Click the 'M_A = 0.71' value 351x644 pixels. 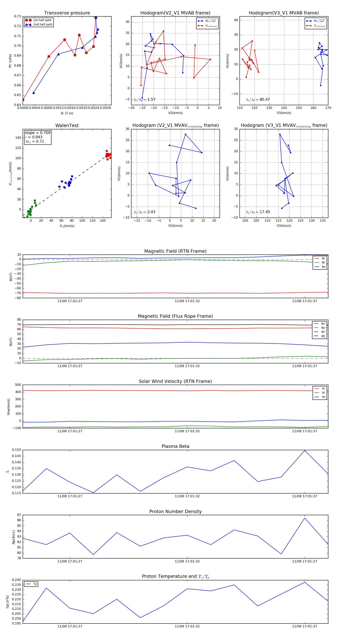(x=35, y=141)
